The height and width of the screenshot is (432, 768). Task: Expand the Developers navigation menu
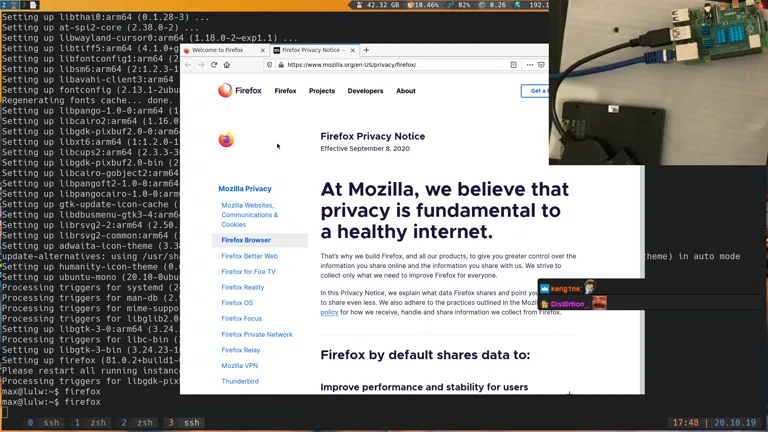(365, 91)
